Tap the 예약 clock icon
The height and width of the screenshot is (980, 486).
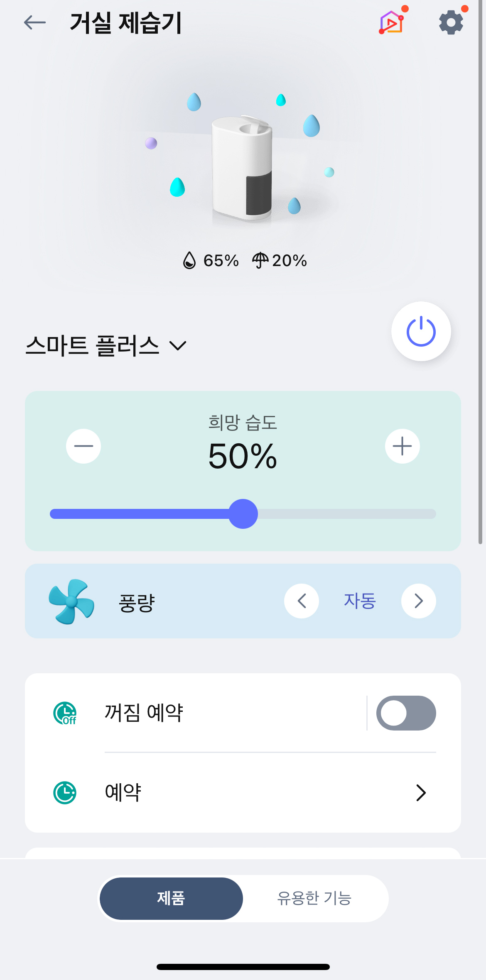point(65,792)
